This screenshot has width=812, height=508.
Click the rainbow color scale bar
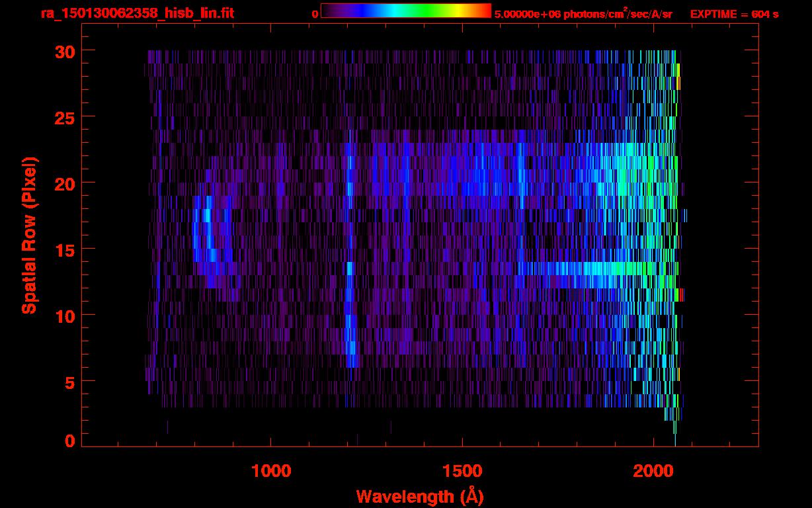(x=406, y=11)
